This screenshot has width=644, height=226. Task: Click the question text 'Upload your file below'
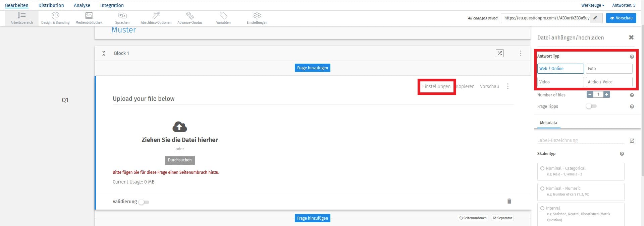click(144, 99)
